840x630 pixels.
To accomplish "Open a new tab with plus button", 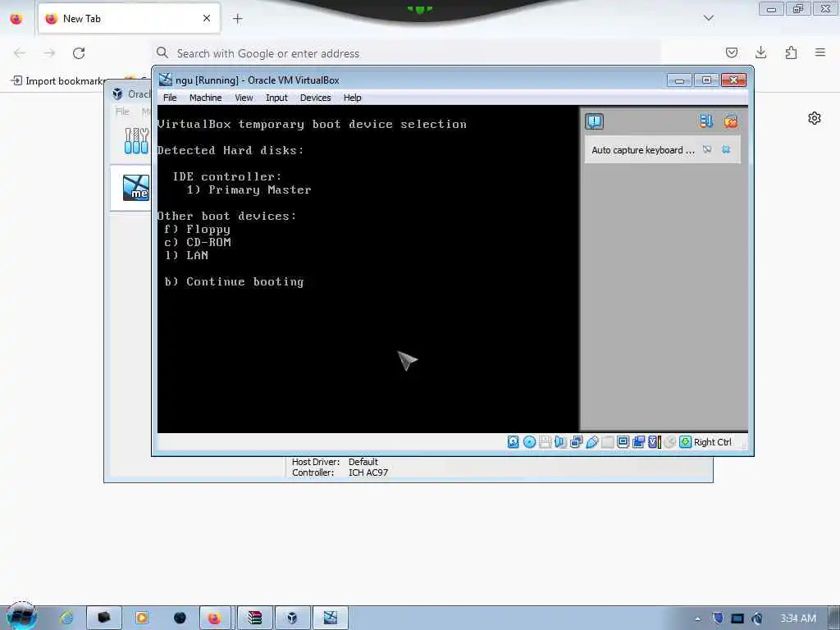I will coord(237,19).
